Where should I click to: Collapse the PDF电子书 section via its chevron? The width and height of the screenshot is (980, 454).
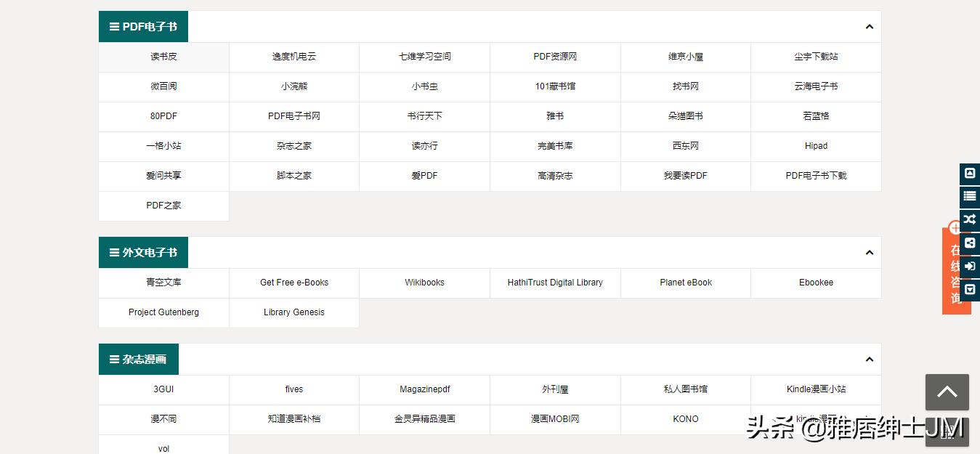click(869, 26)
